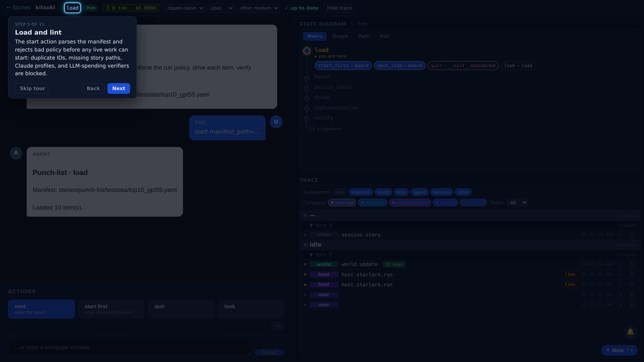Click the quit → __exit__abandoned transition chip
The width and height of the screenshot is (644, 362).
(463, 66)
